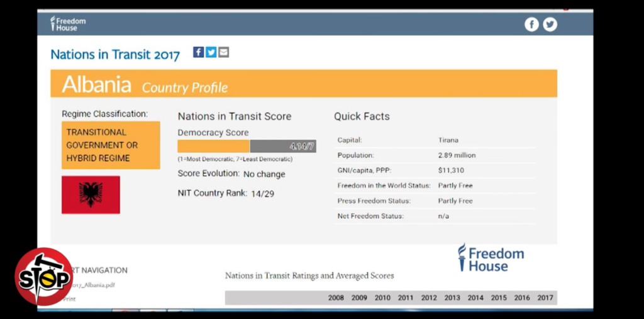Screen dimensions: 644x319
Task: Click the Score Evolution value No change
Action: point(264,174)
